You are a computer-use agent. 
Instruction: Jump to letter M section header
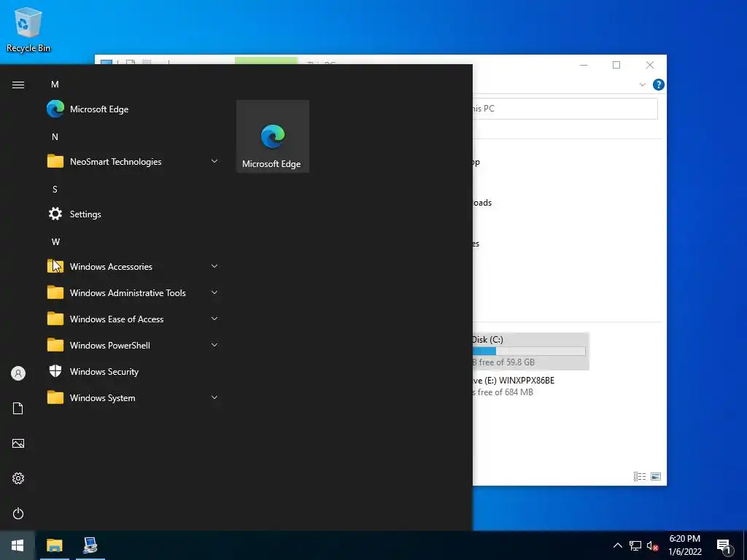point(55,85)
